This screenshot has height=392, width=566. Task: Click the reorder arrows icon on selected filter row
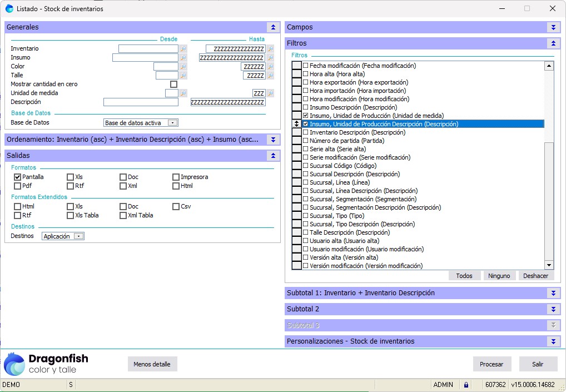[297, 124]
